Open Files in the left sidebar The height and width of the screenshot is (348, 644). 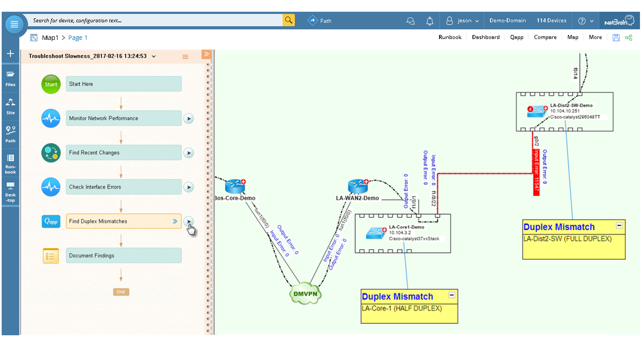click(10, 78)
